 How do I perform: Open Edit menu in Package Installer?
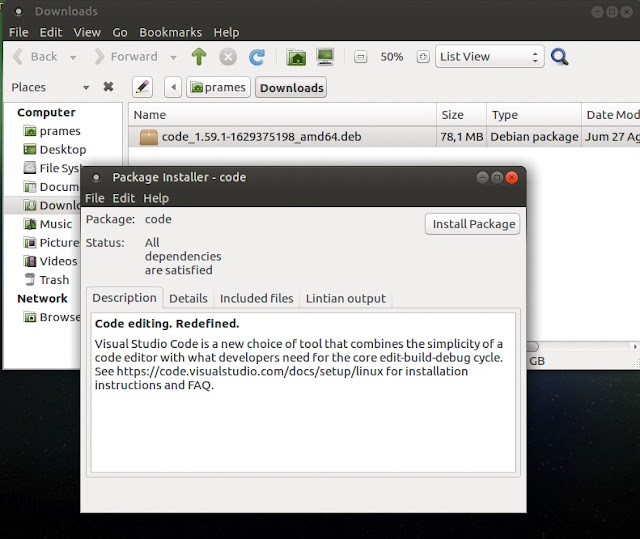[123, 198]
